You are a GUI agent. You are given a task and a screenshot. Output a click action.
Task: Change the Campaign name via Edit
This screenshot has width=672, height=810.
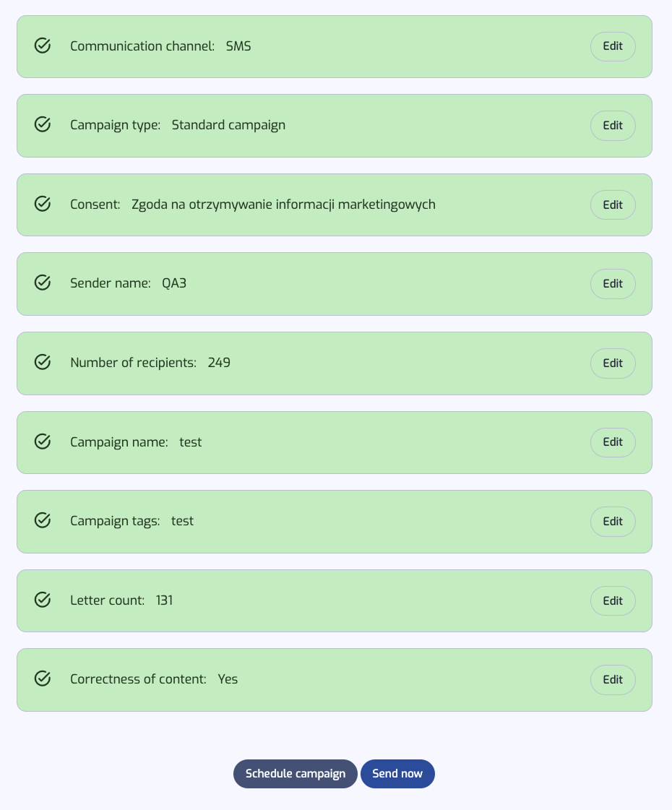[613, 442]
